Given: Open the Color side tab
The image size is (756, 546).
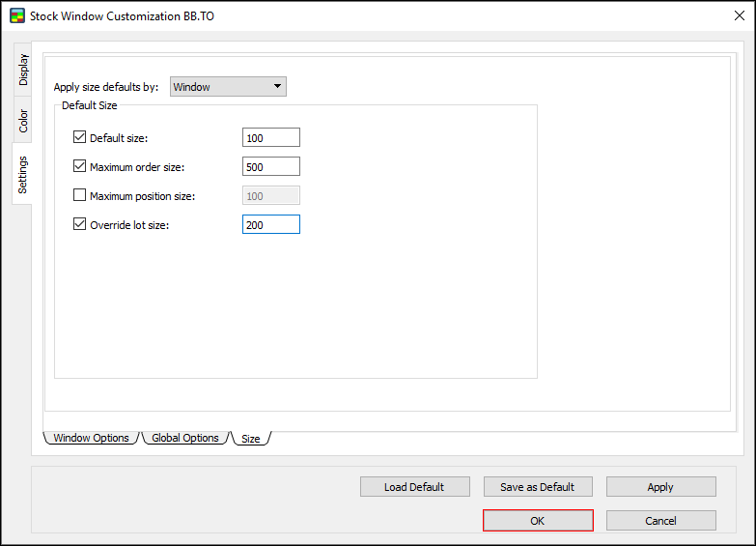Looking at the screenshot, I should tap(23, 121).
